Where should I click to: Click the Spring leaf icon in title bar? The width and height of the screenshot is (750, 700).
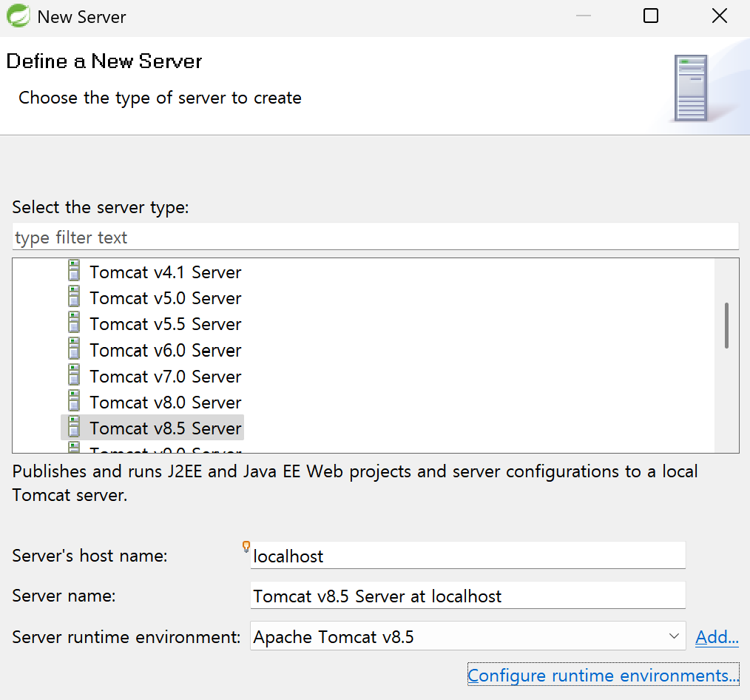(18, 16)
